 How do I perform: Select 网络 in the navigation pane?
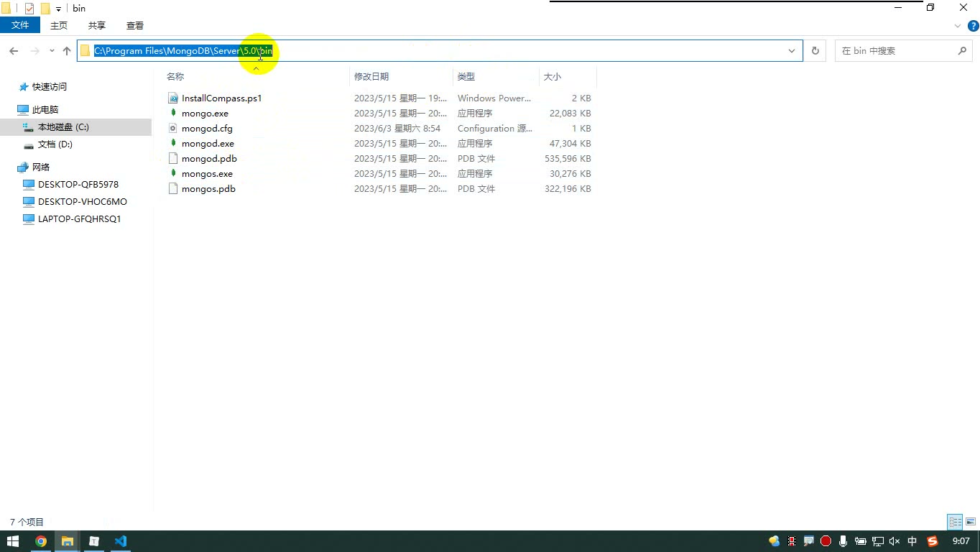(x=41, y=167)
